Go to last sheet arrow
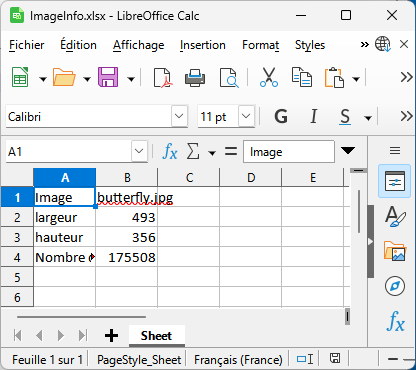 coord(83,335)
